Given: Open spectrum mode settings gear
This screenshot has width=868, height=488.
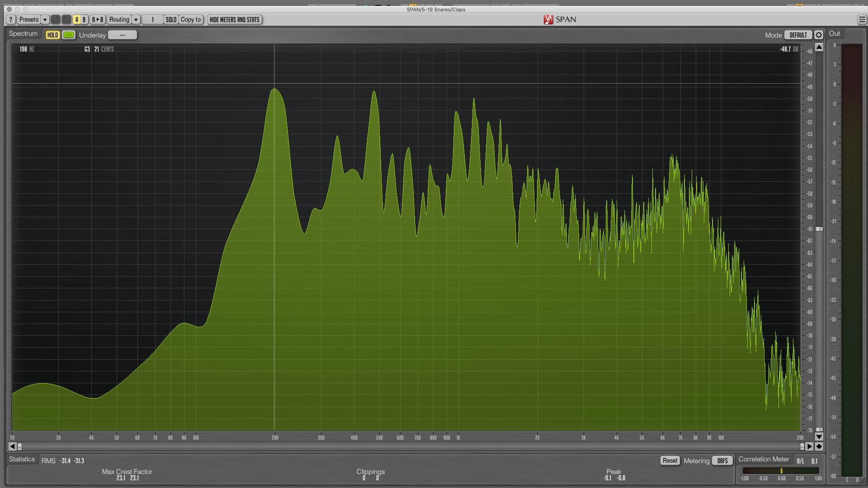Looking at the screenshot, I should 819,35.
